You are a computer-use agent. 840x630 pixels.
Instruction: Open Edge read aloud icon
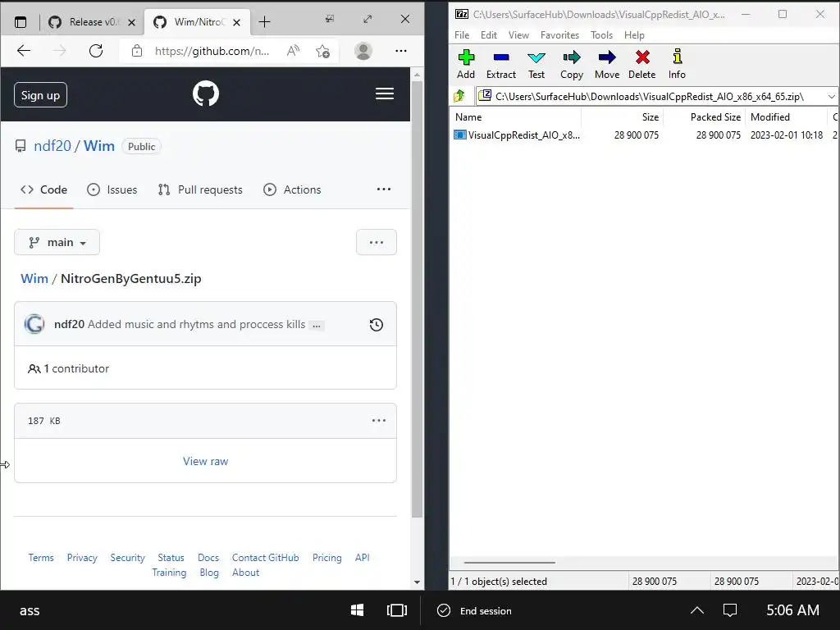pyautogui.click(x=293, y=51)
